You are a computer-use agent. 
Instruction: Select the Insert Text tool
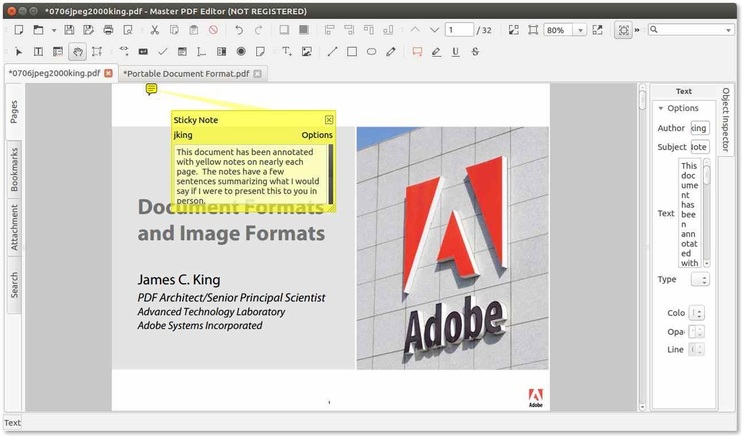(287, 52)
